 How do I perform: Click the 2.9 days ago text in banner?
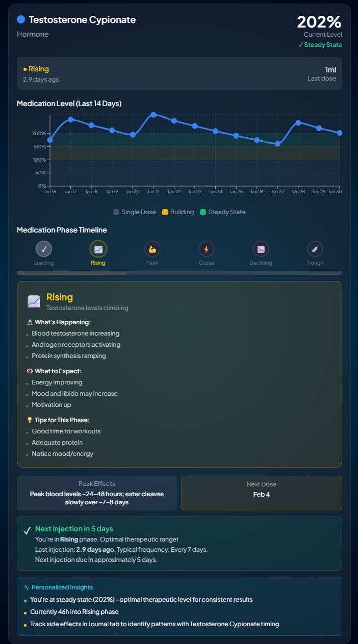tap(41, 80)
